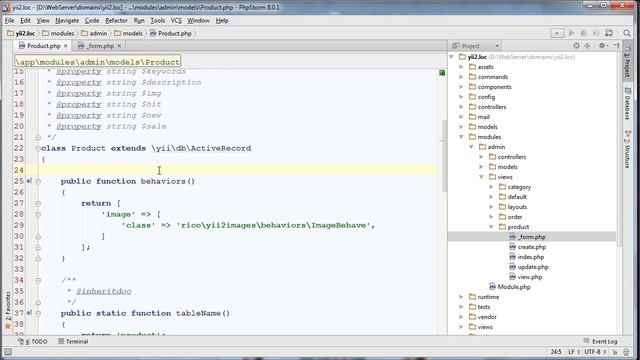The height and width of the screenshot is (360, 640).
Task: Fold the behaviors function on line 25
Action: [38, 181]
